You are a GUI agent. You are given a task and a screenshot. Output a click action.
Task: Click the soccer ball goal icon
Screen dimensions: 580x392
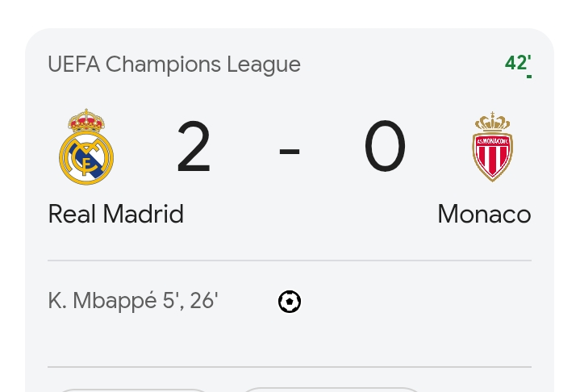290,302
